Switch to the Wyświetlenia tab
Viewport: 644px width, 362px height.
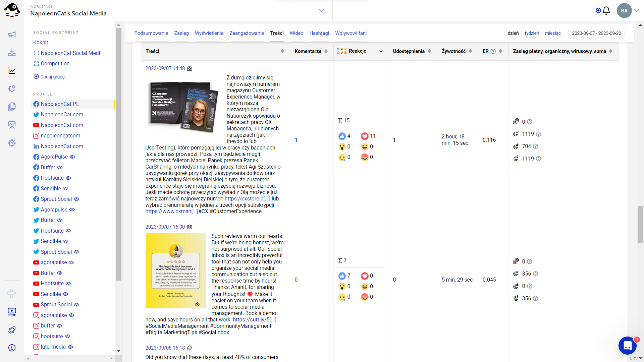coord(209,33)
